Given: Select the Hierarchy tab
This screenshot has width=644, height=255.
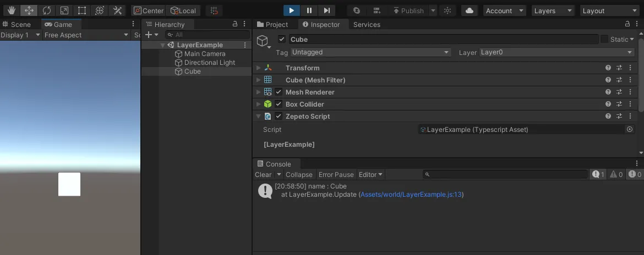Looking at the screenshot, I should point(166,24).
